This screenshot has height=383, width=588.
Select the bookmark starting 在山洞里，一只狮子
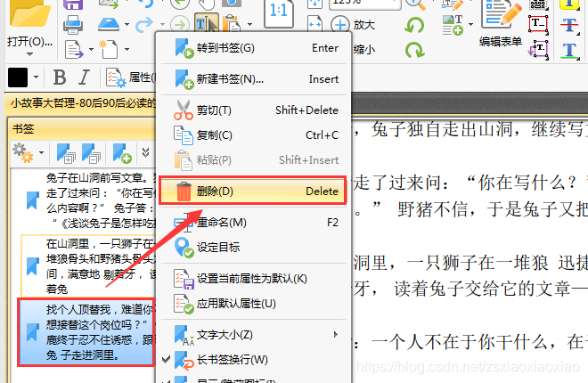[88, 266]
